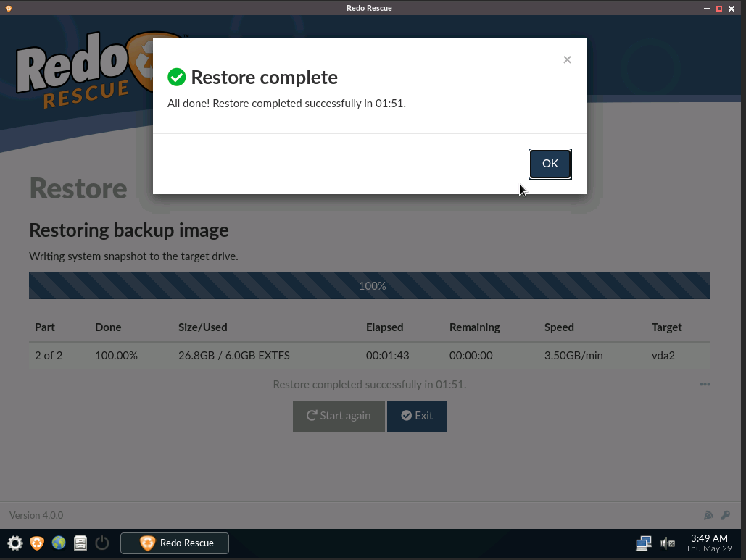Screen dimensions: 746x560
Task: Click the Start again button
Action: [x=339, y=416]
